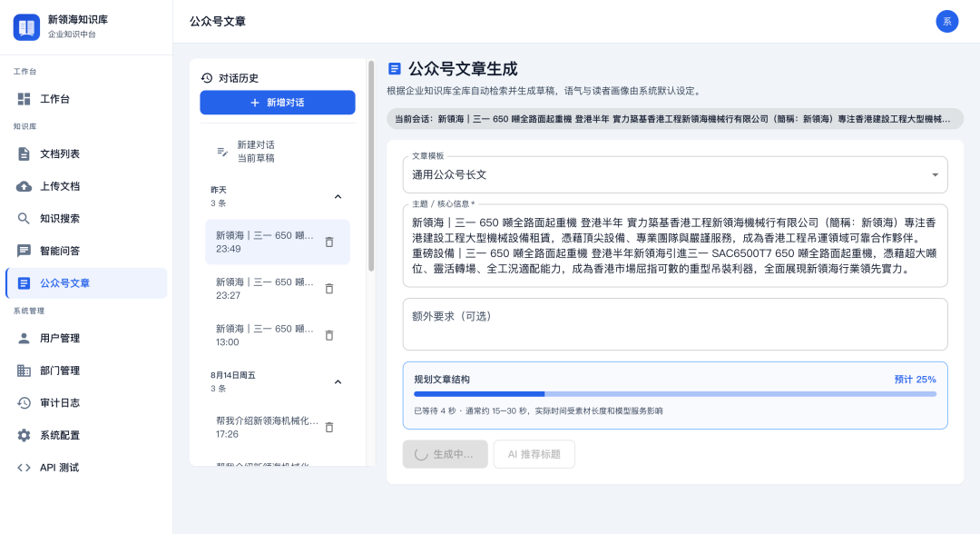Image resolution: width=980 pixels, height=534 pixels.
Task: Open conversation 新領海 at 23:27
Action: [278, 289]
